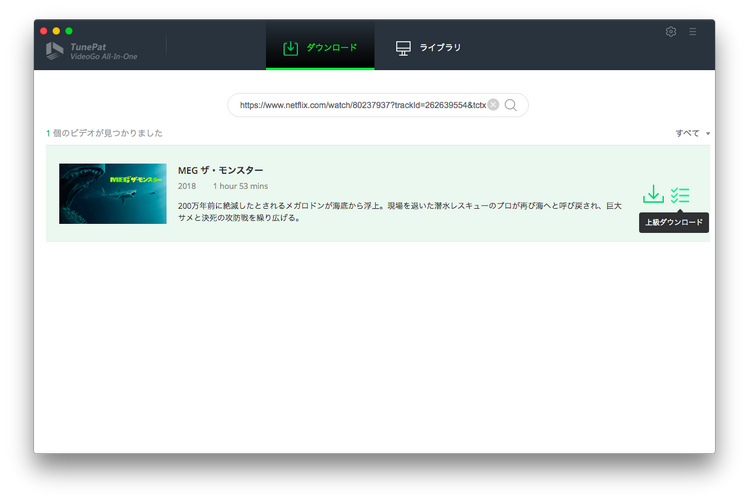Maximize the window with green button
The height and width of the screenshot is (502, 749).
point(69,31)
